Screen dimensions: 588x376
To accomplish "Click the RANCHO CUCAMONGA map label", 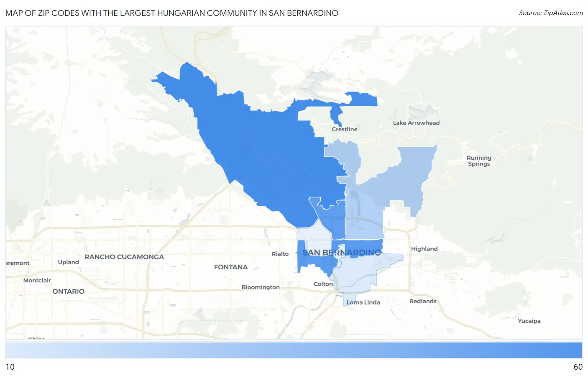I will [x=124, y=257].
